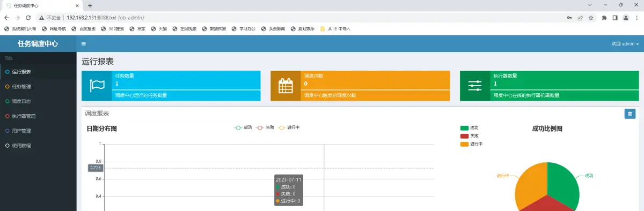Open the 数据恢复 bookmark
644x211 pixels.
[214, 28]
